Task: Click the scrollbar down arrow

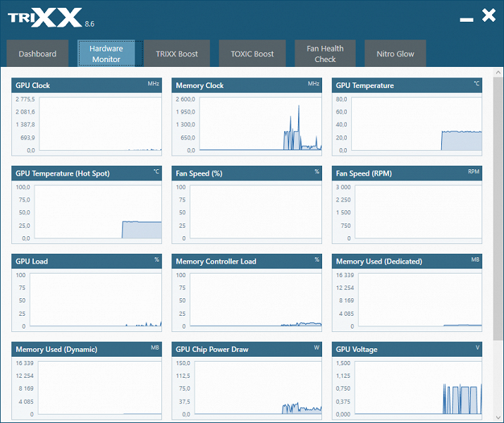Action: [x=498, y=417]
